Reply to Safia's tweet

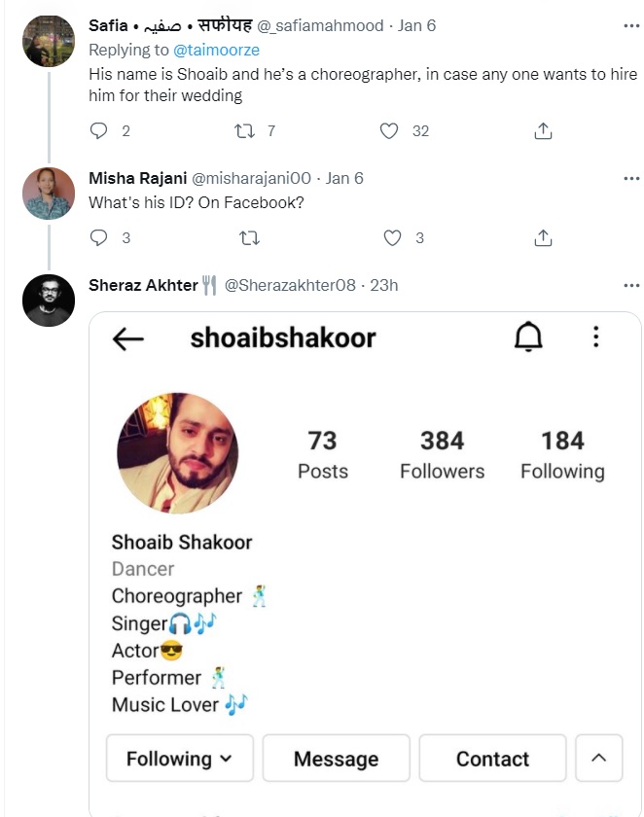pyautogui.click(x=98, y=130)
